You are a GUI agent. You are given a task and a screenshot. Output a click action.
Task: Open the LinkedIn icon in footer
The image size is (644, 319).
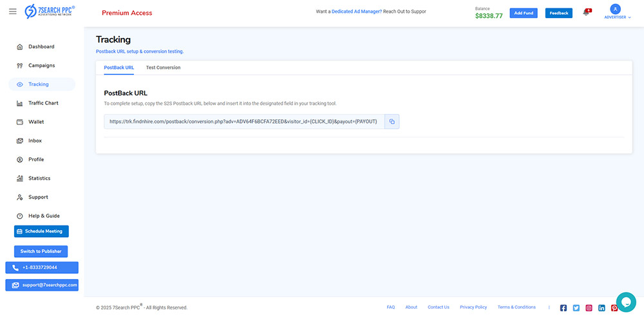pos(601,308)
